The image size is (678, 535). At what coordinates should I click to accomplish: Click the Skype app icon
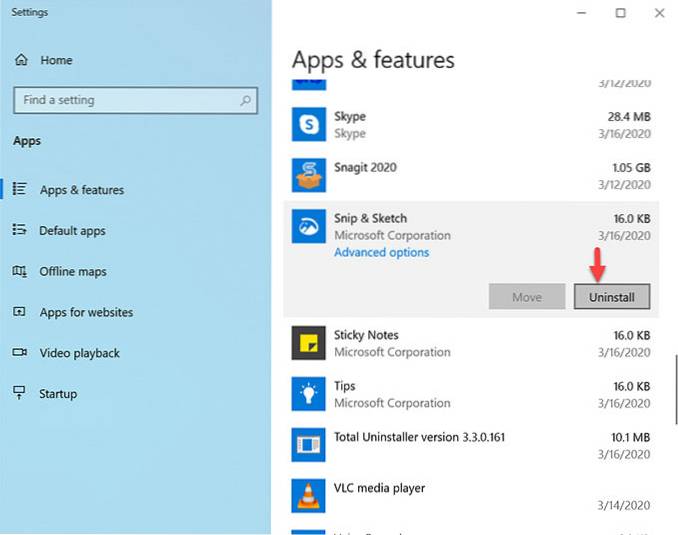coord(307,125)
